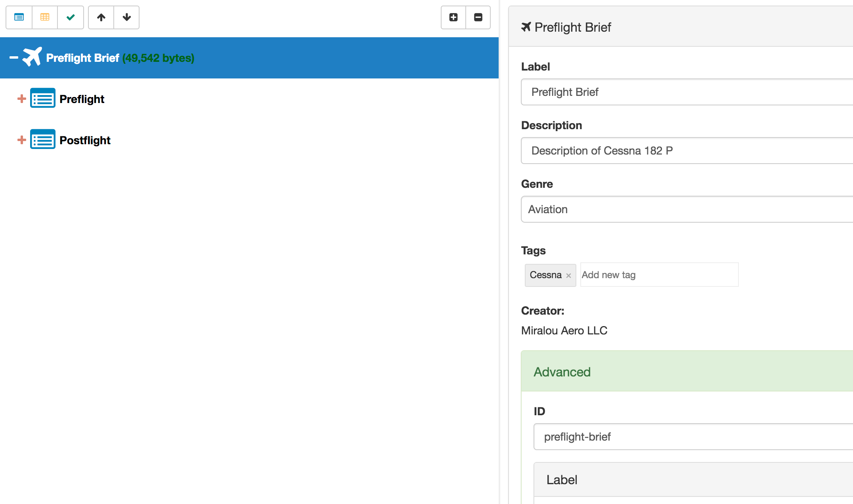The width and height of the screenshot is (853, 504).
Task: Move item up with the up arrow
Action: click(x=101, y=17)
